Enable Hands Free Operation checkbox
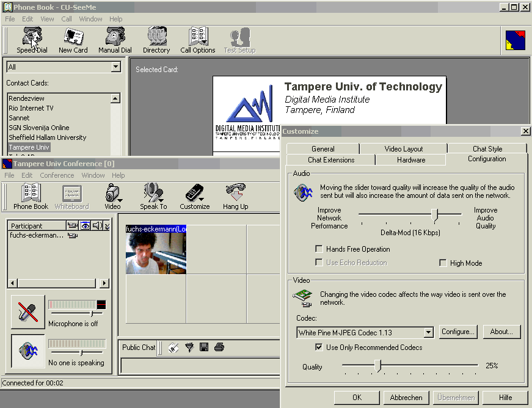This screenshot has height=408, width=532. click(x=319, y=249)
